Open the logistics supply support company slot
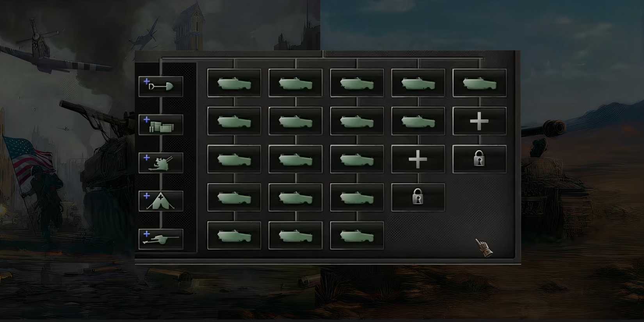The height and width of the screenshot is (322, 644). (161, 125)
